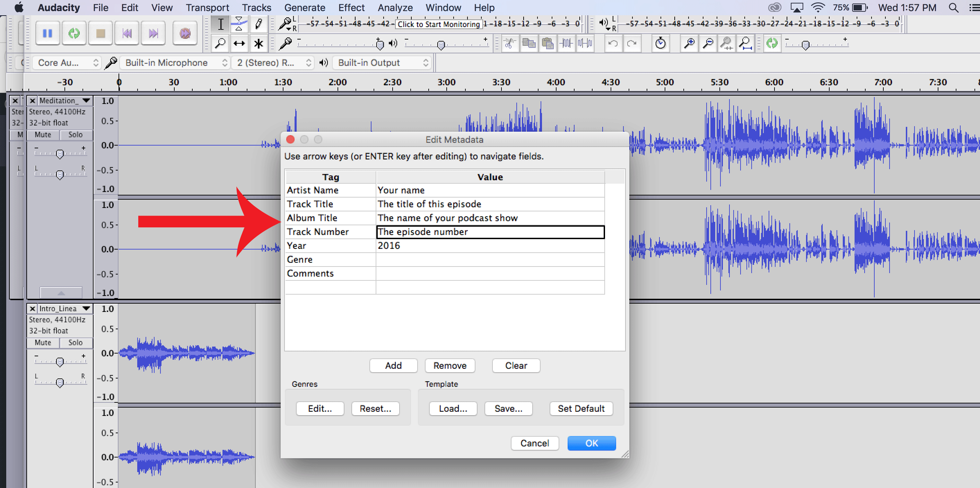Click the Zoom Out icon

point(708,43)
